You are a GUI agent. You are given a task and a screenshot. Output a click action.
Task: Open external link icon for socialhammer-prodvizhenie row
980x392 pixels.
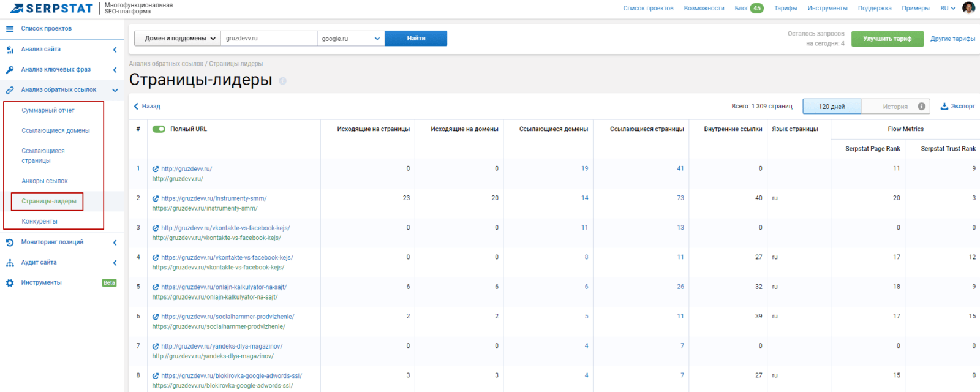156,317
